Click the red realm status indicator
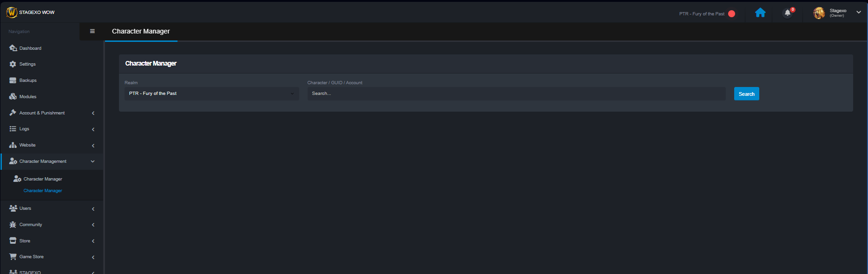868x274 pixels. (731, 13)
